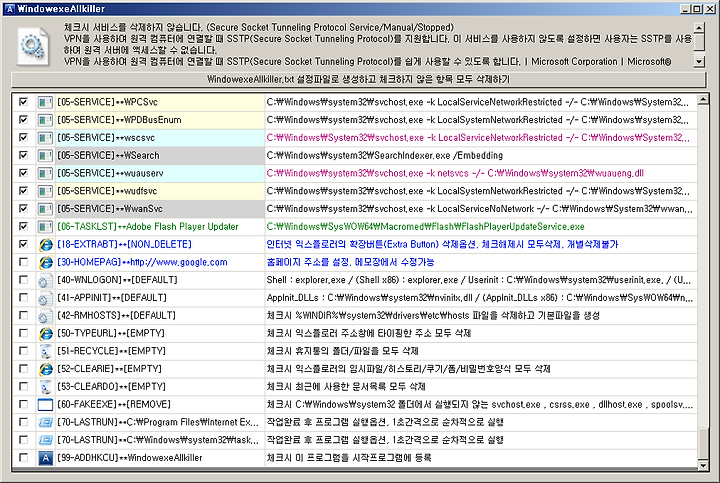Screen dimensions: 720x483
Task: Check the 60-FAKEEXE REMOVE checkbox
Action: [23, 404]
